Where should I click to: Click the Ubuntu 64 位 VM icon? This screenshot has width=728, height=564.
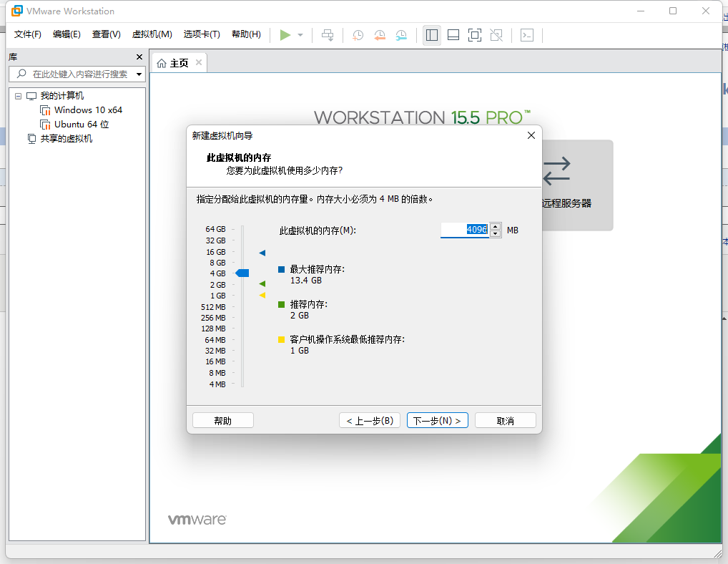45,125
